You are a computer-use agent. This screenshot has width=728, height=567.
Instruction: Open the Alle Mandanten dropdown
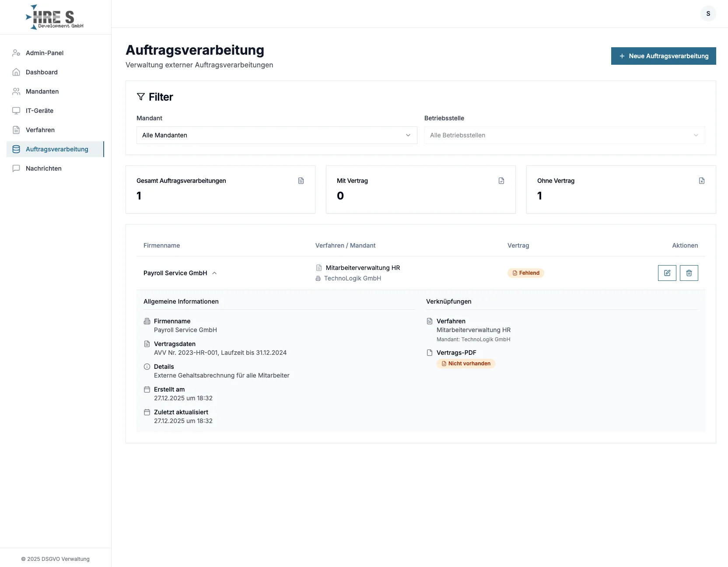tap(276, 135)
